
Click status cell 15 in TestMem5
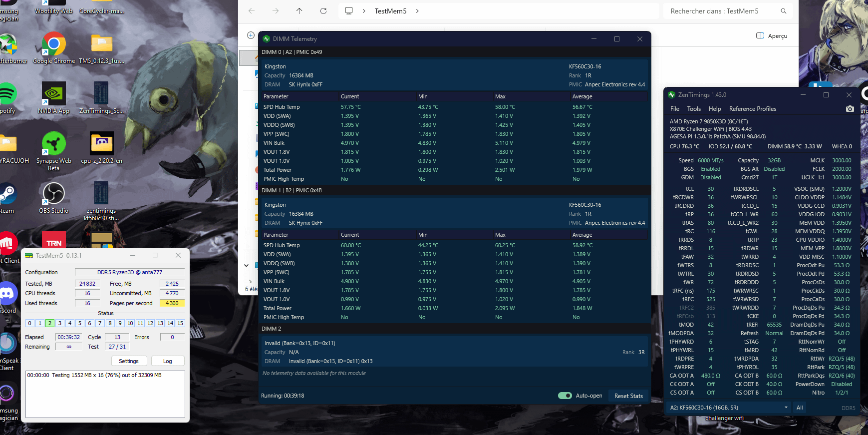point(180,323)
